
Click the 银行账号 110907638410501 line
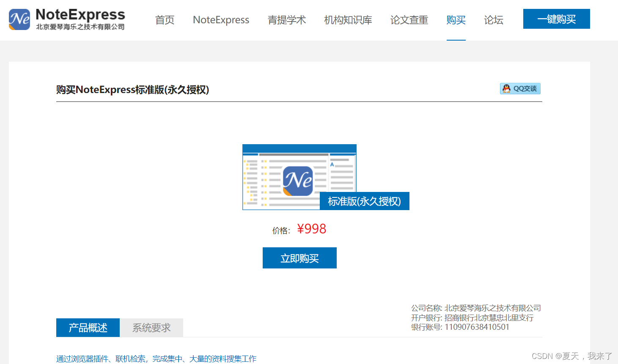[460, 327]
